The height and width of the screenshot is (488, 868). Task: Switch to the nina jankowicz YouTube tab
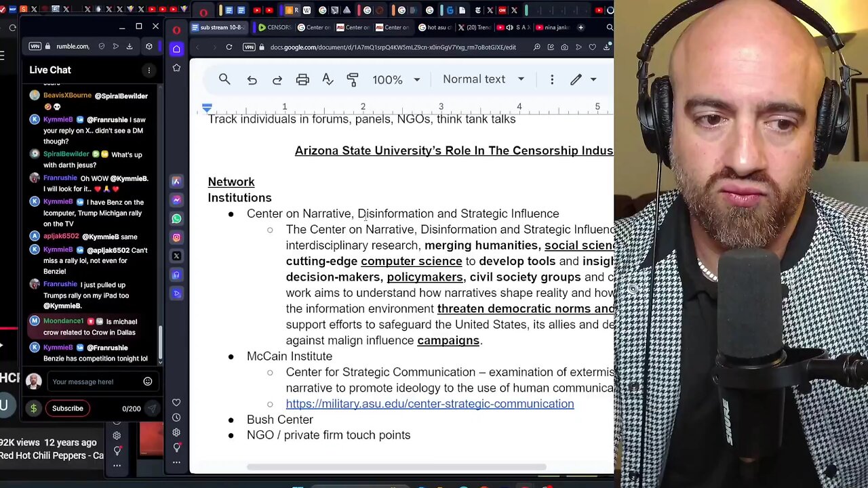pyautogui.click(x=552, y=28)
